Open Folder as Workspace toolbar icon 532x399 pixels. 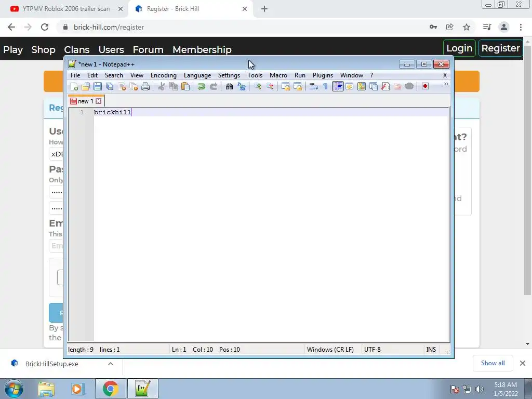point(397,86)
